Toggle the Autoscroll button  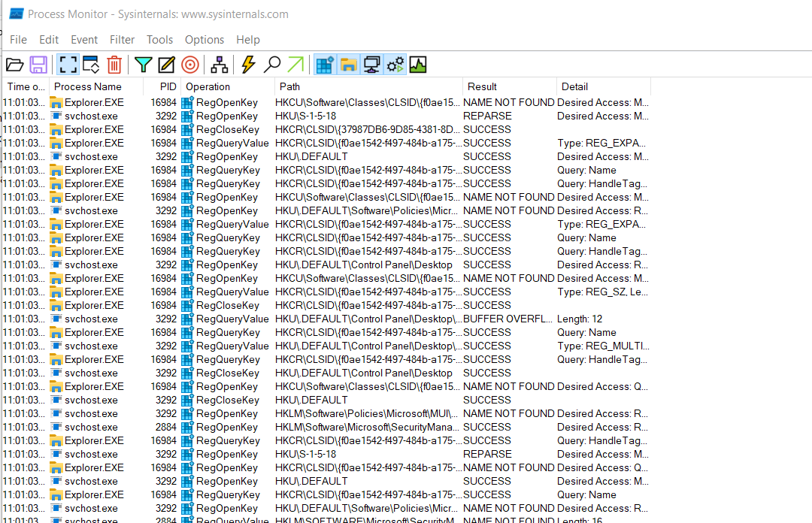(91, 65)
